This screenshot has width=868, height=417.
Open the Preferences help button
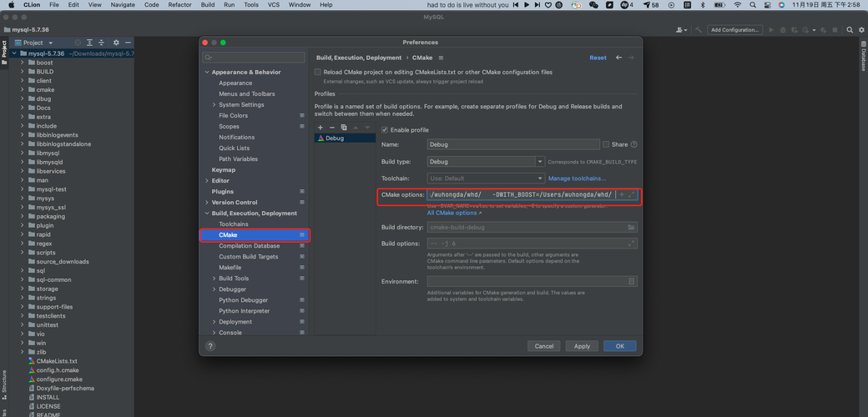point(210,346)
